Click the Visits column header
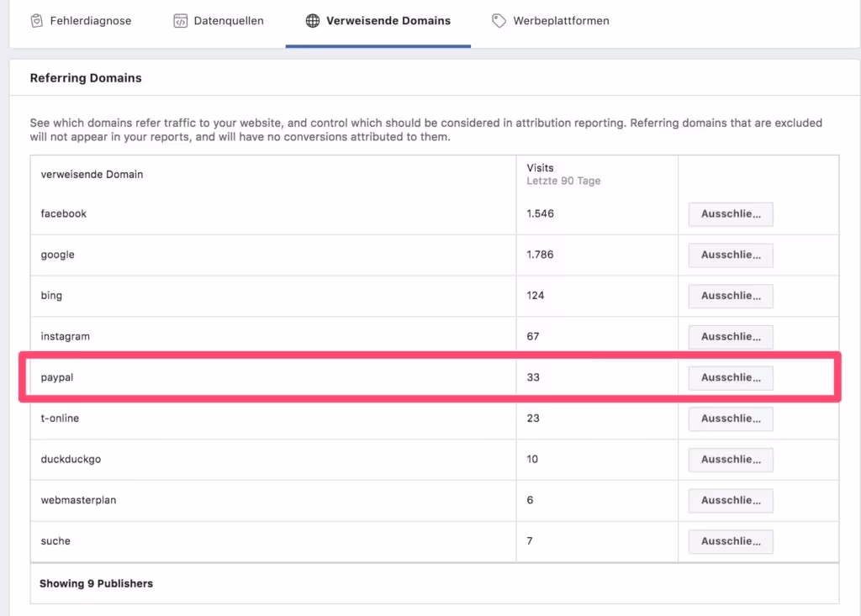Viewport: 861px width, 616px height. [541, 168]
